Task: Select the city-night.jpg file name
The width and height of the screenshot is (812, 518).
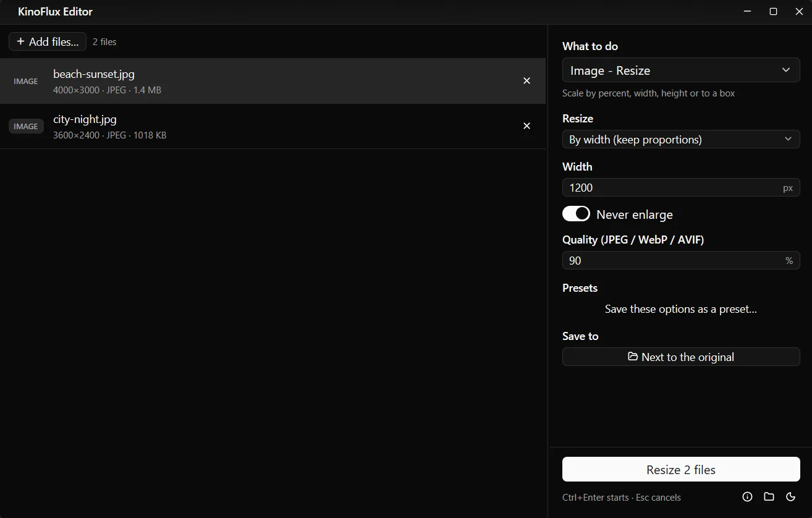Action: pos(85,119)
